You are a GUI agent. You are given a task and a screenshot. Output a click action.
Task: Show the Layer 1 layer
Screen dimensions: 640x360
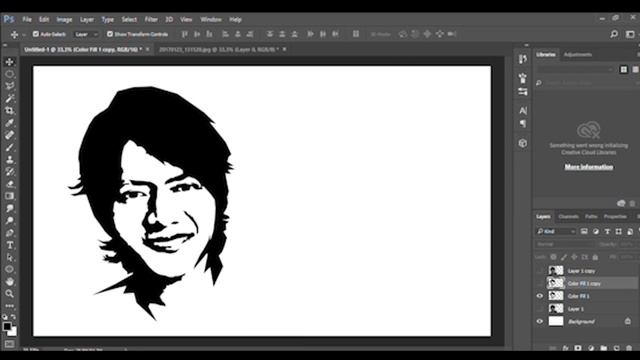[540, 309]
